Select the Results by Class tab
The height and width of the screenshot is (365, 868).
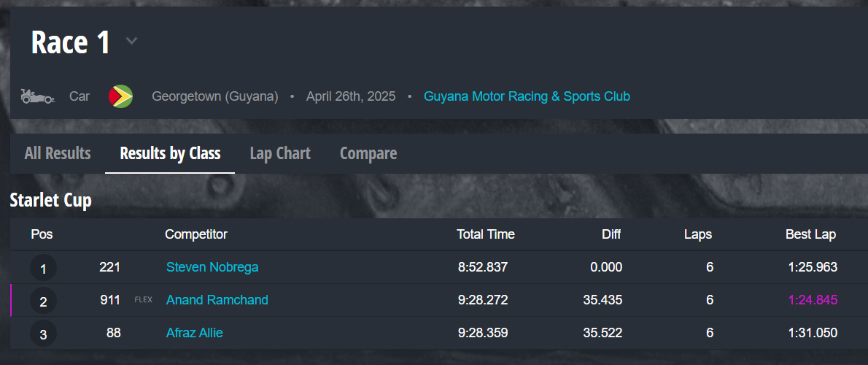[x=170, y=153]
